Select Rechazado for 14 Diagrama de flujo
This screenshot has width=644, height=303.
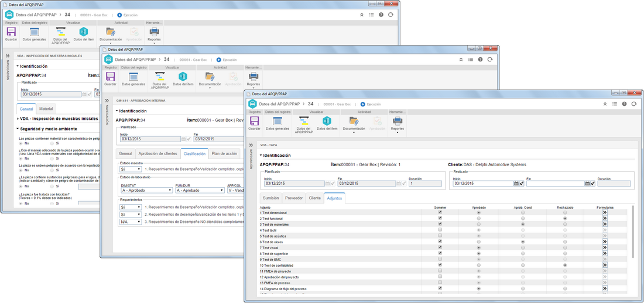coord(565,289)
